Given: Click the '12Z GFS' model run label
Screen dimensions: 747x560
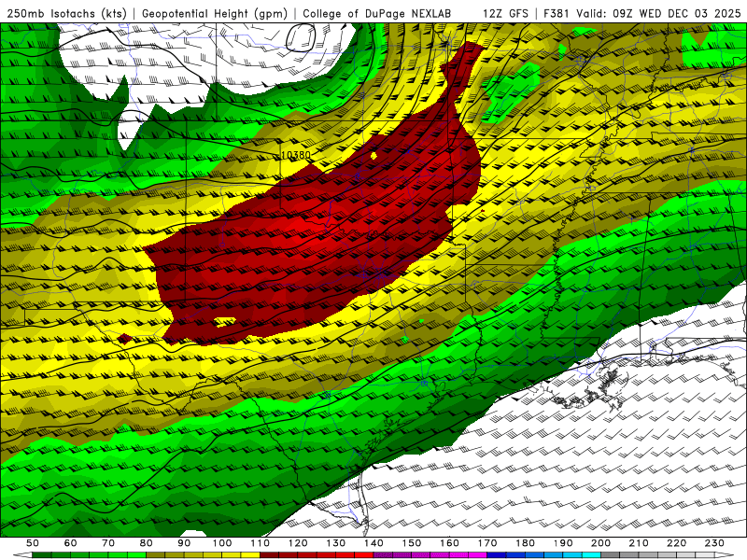Looking at the screenshot, I should (505, 14).
